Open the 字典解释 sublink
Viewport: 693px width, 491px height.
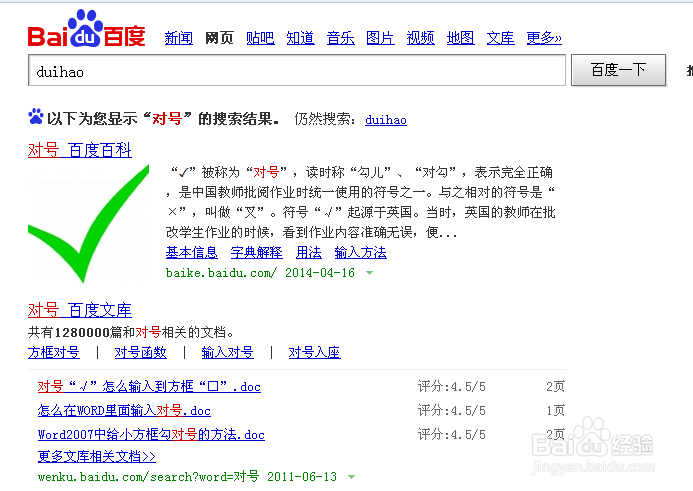pos(257,252)
